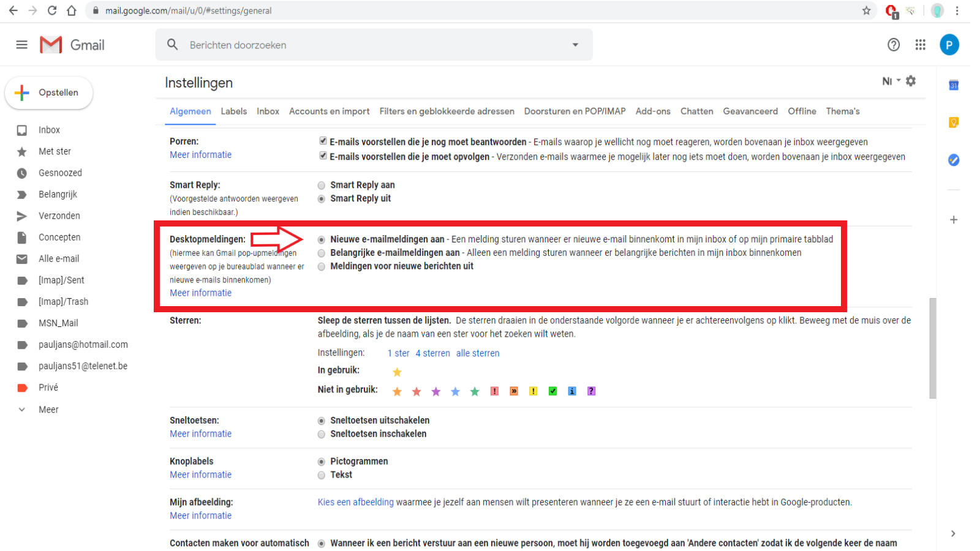Open Google Calendar in the side panel
Viewport: 980px width, 551px height.
pos(954,86)
